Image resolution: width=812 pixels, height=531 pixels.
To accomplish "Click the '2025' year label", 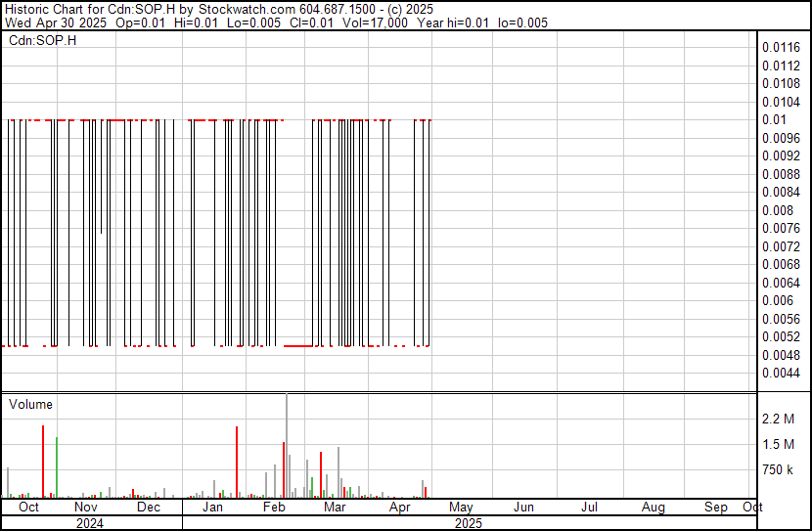I will (x=469, y=523).
